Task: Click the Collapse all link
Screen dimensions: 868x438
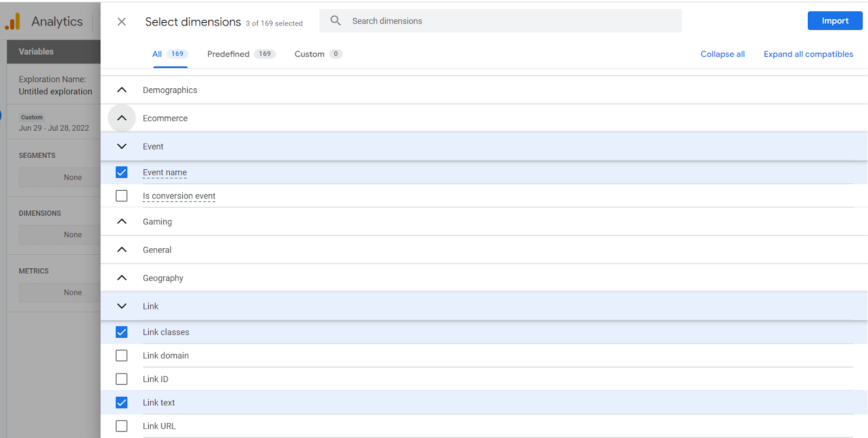Action: coord(722,54)
